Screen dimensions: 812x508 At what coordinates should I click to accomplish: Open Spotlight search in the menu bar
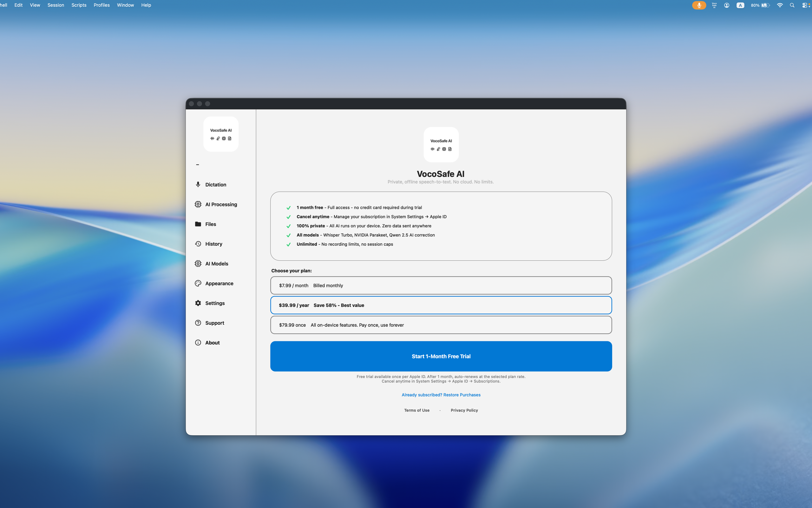[792, 5]
